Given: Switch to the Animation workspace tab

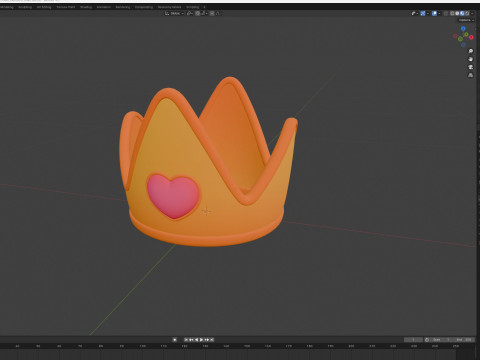Looking at the screenshot, I should [104, 7].
